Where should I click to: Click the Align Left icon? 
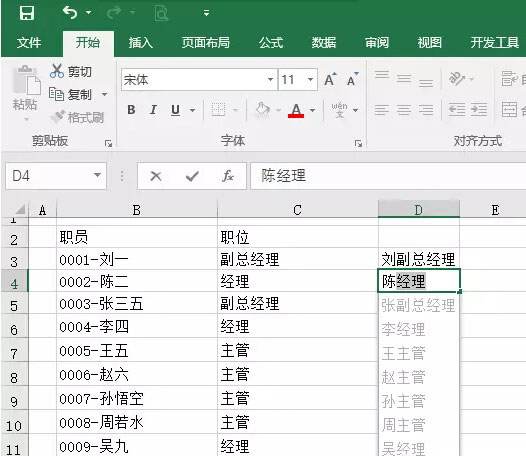coord(382,110)
